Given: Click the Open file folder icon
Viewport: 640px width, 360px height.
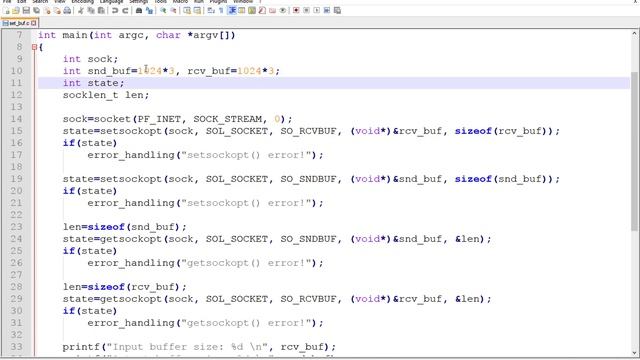Looking at the screenshot, I should (16, 10).
